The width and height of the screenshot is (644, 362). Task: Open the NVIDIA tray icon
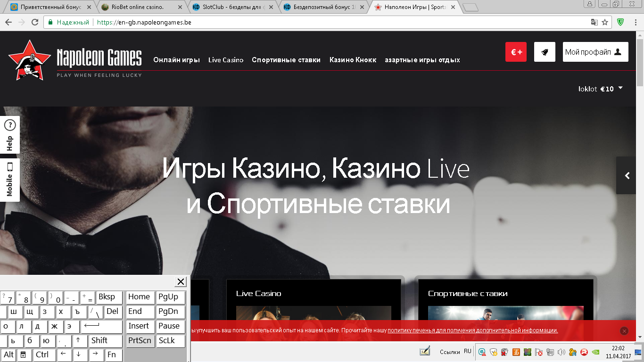595,352
